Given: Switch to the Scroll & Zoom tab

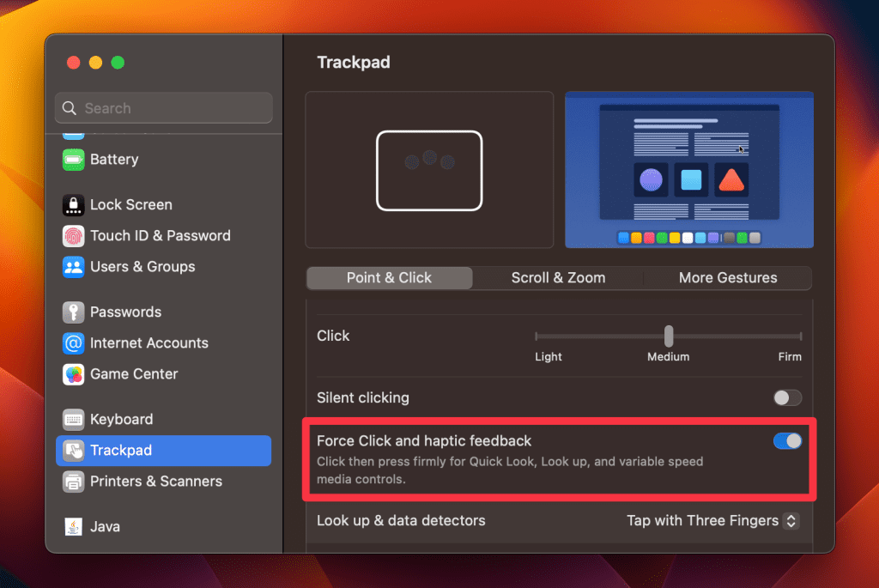Looking at the screenshot, I should [558, 278].
